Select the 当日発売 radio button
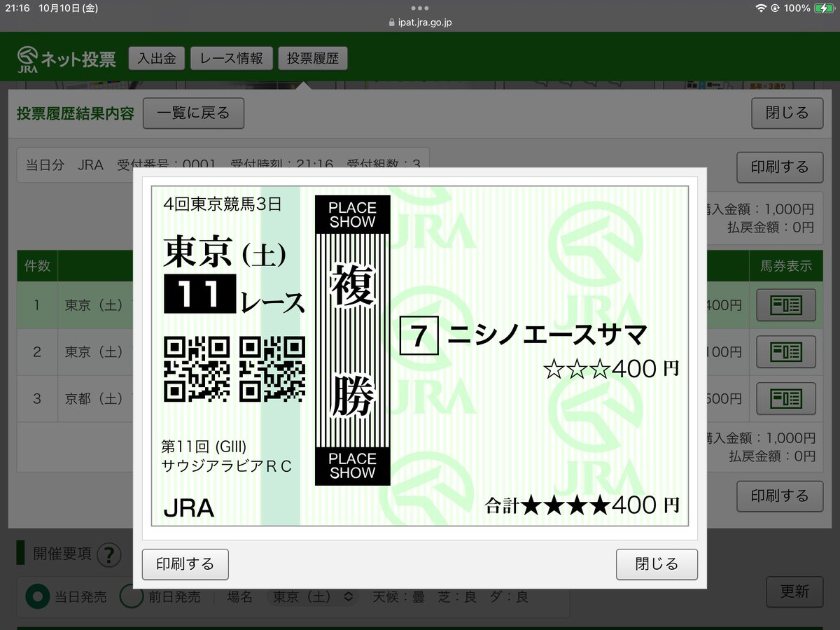Viewport: 840px width, 630px height. [37, 597]
